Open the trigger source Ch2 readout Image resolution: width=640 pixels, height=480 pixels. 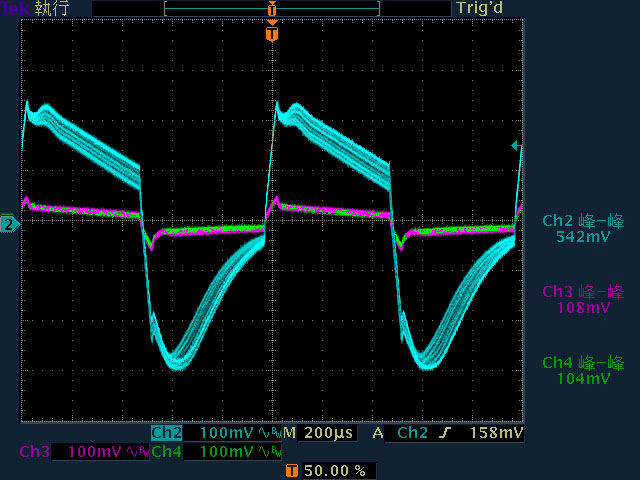click(413, 433)
